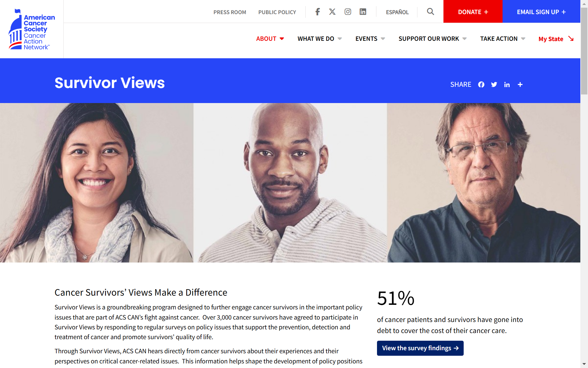Viewport: 588px width, 368px height.
Task: Go to American Cancer Society logo home
Action: (32, 29)
